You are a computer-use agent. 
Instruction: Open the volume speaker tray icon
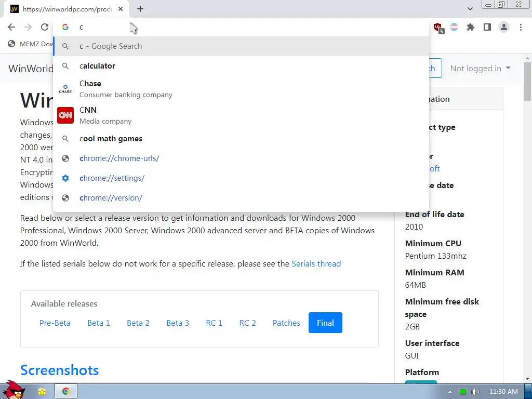(475, 392)
